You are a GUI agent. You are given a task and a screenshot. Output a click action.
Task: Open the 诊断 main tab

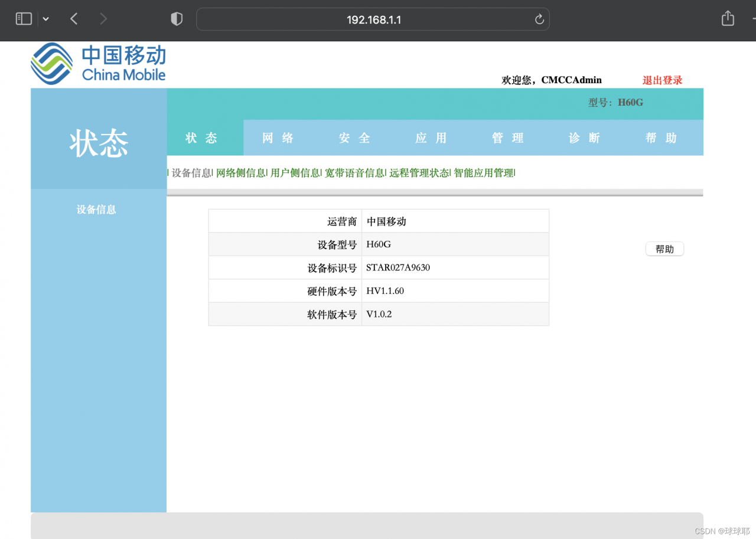[585, 138]
